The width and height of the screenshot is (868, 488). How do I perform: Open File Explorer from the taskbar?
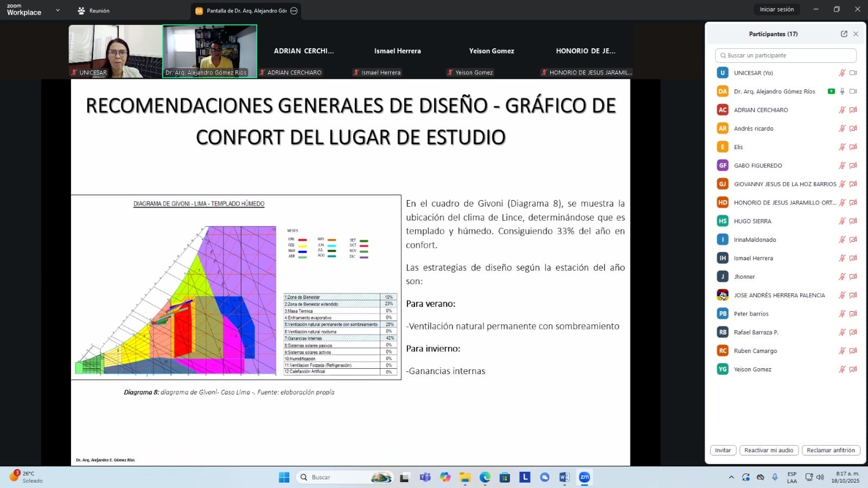tap(465, 477)
